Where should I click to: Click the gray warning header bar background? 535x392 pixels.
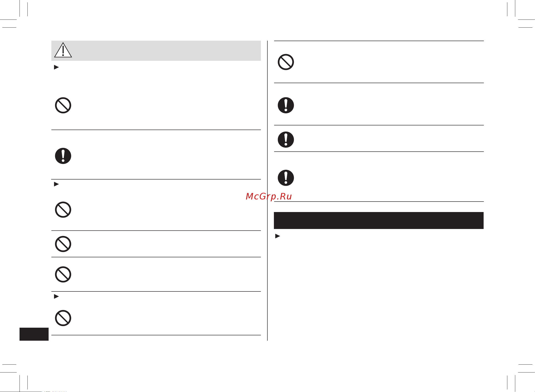coord(156,51)
